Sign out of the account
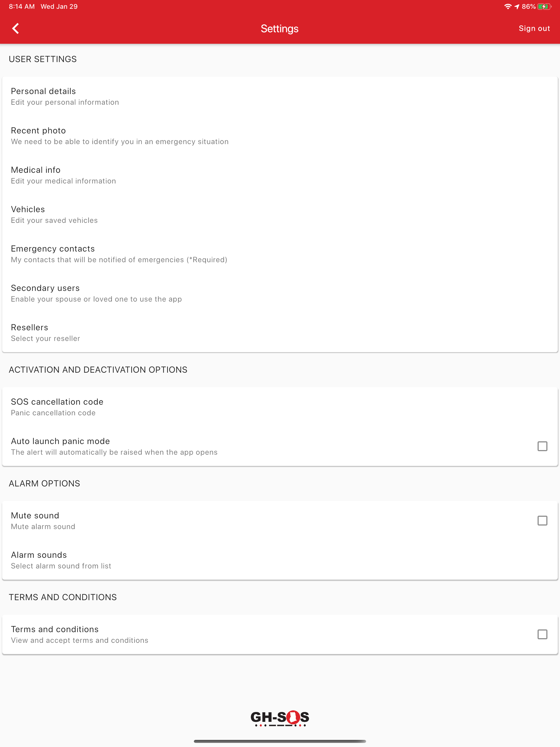Screen dimensions: 560x747 [534, 29]
